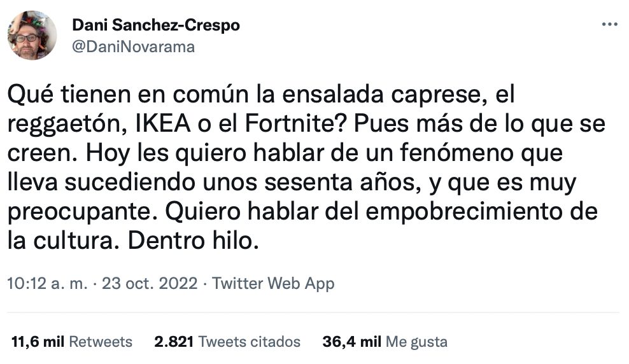Open the Tweets citados list
The height and width of the screenshot is (364, 629).
(249, 342)
